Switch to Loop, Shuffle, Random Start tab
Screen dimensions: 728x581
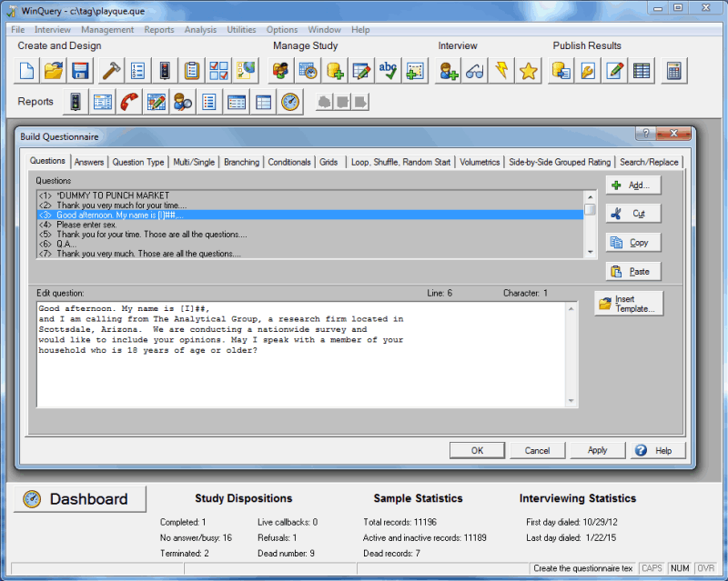click(x=400, y=162)
